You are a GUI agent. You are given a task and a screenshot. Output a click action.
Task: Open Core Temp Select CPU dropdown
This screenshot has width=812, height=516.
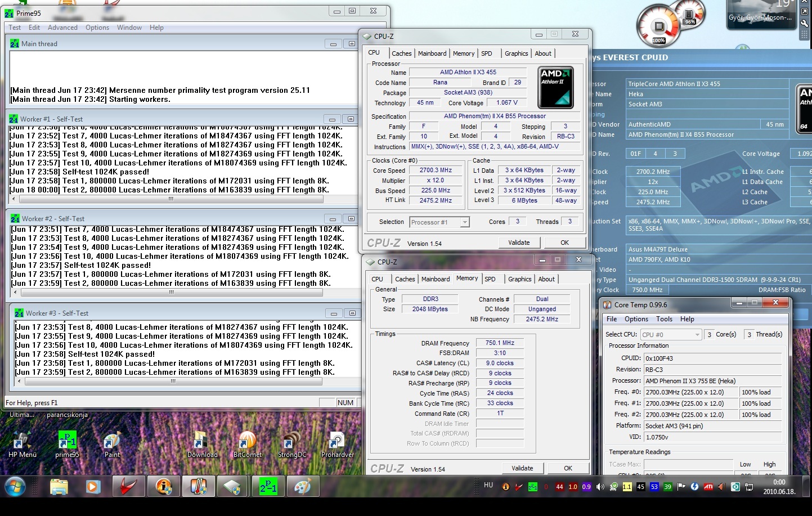[671, 334]
